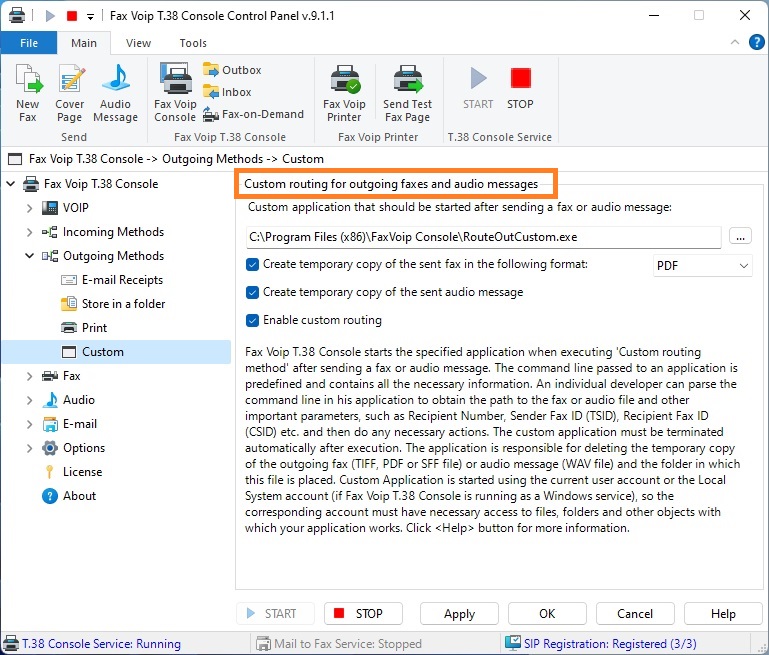Screen dimensions: 769x655
Task: Click Mail to Fax Service: Stopped status
Action: click(339, 643)
